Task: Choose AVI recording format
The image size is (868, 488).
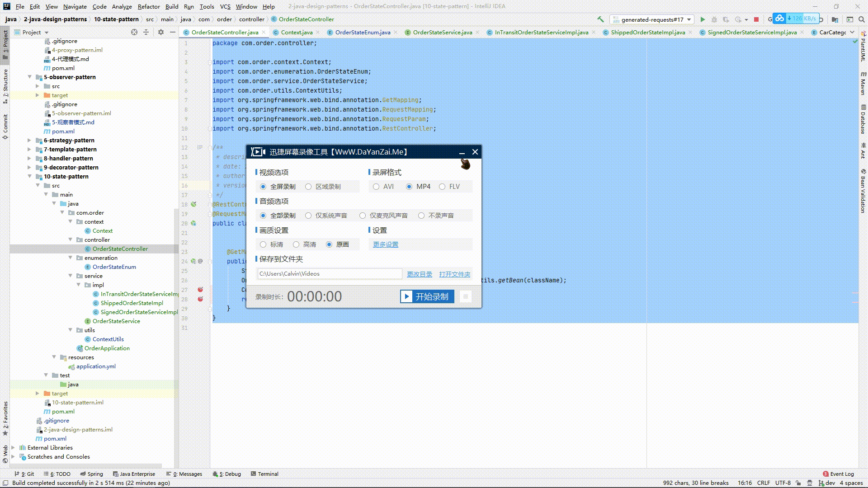Action: 383,187
